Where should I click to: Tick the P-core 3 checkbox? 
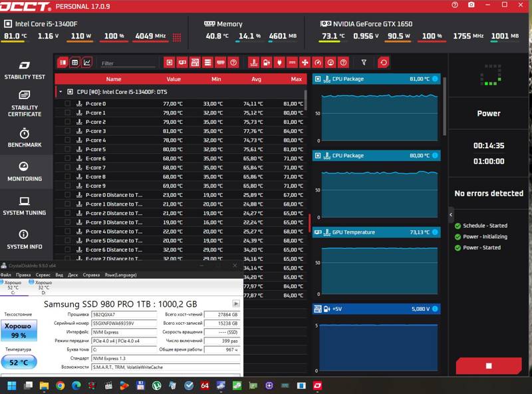pyautogui.click(x=68, y=131)
